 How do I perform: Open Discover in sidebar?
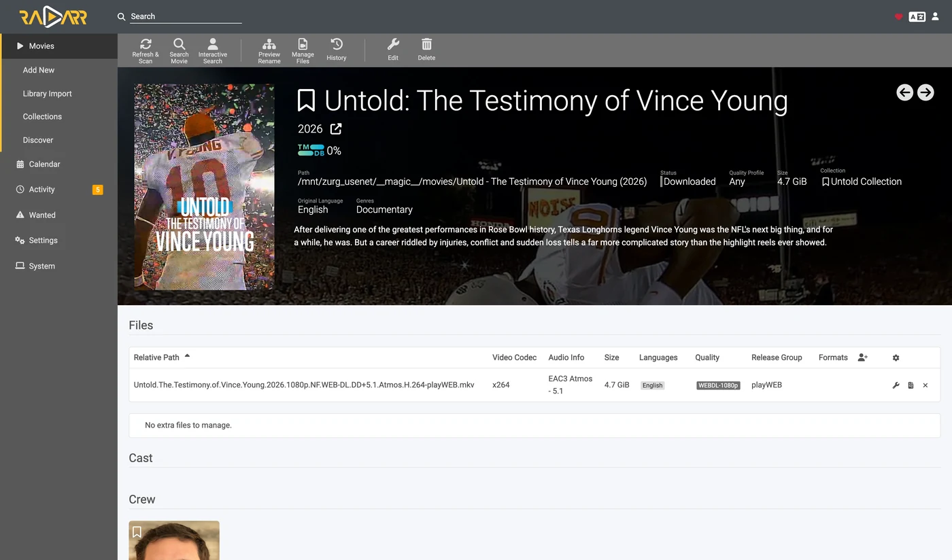tap(38, 140)
